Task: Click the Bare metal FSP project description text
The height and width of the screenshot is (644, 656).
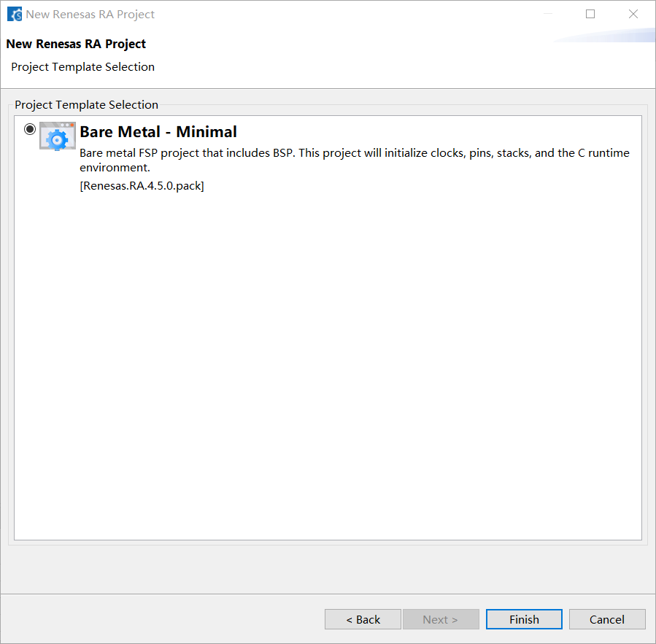Action: (x=355, y=160)
